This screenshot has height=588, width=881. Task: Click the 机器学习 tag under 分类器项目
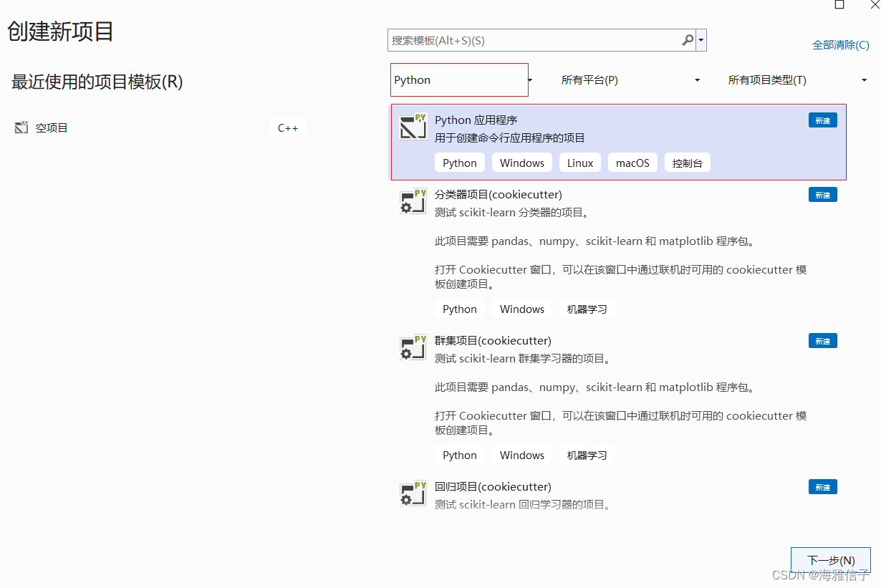coord(587,309)
